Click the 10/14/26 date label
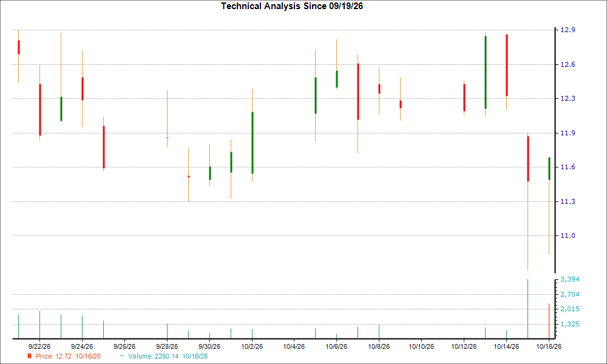Screen dimensions: 607x364 506,346
